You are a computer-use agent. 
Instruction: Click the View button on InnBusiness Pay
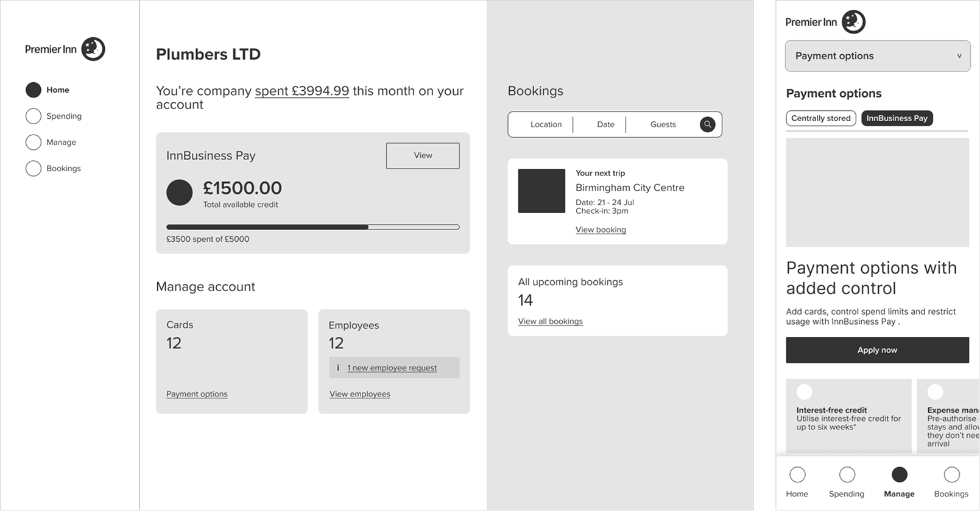tap(423, 156)
